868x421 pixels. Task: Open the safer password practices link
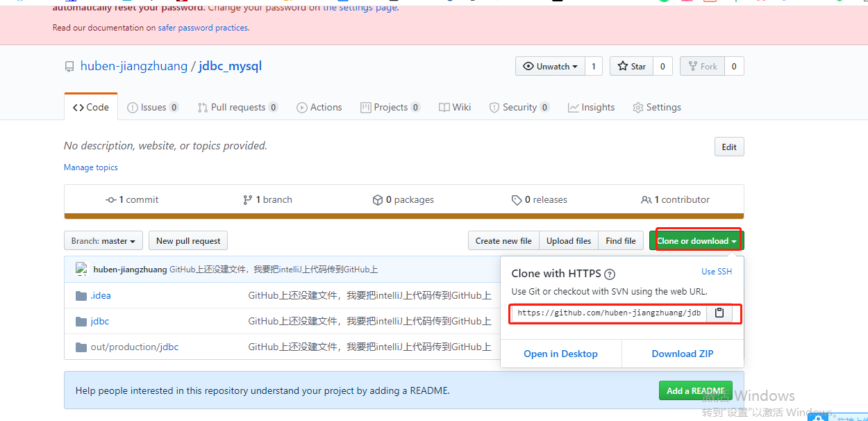click(x=203, y=28)
